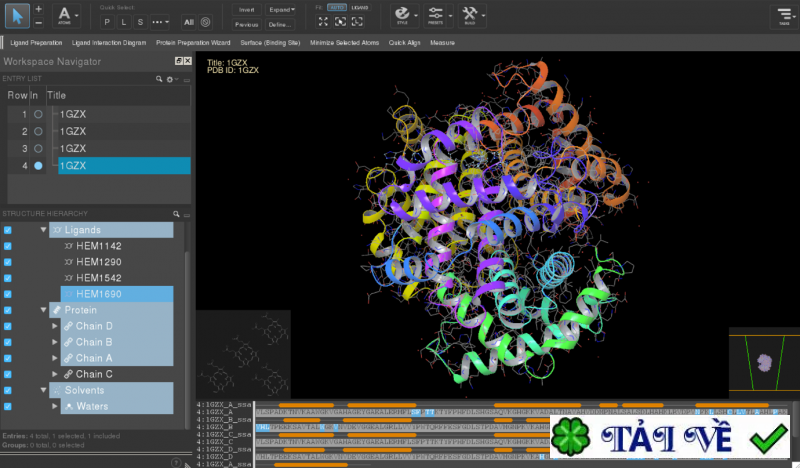
Task: Expand the Waters node under Solvents
Action: pos(56,406)
